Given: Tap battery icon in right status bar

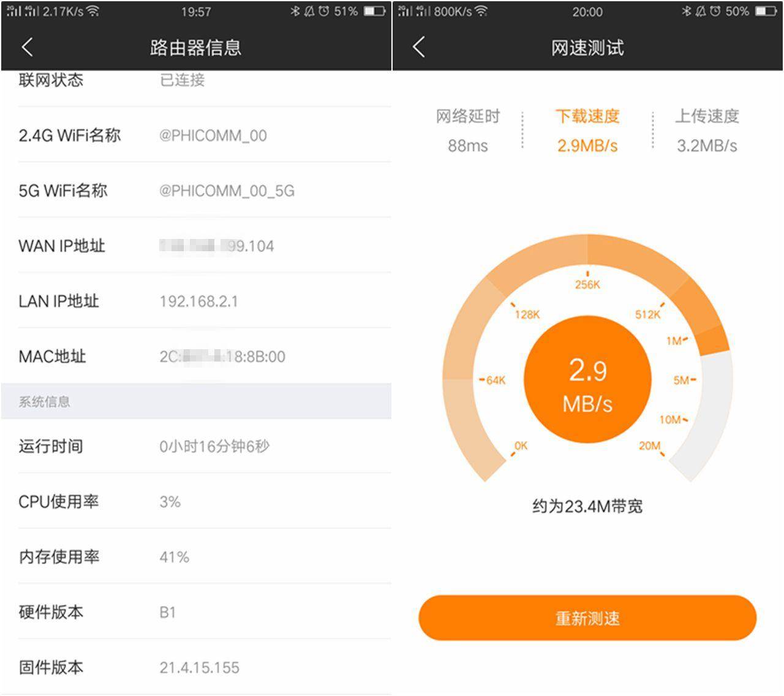Looking at the screenshot, I should click(766, 11).
